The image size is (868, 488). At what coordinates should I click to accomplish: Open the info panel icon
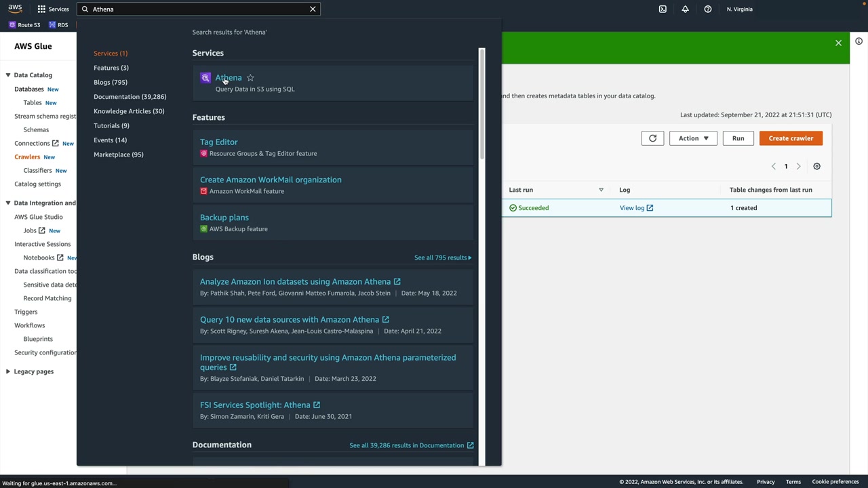[x=859, y=41]
